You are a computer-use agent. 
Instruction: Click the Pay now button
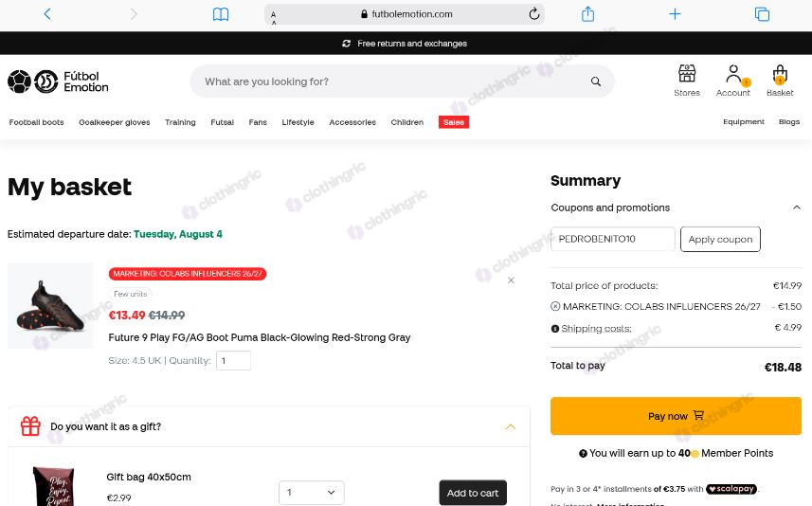pyautogui.click(x=676, y=416)
